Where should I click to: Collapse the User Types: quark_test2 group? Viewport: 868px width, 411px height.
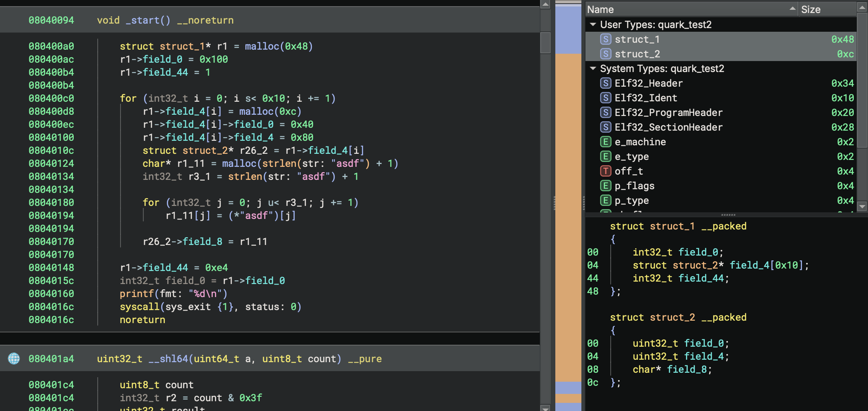[593, 24]
